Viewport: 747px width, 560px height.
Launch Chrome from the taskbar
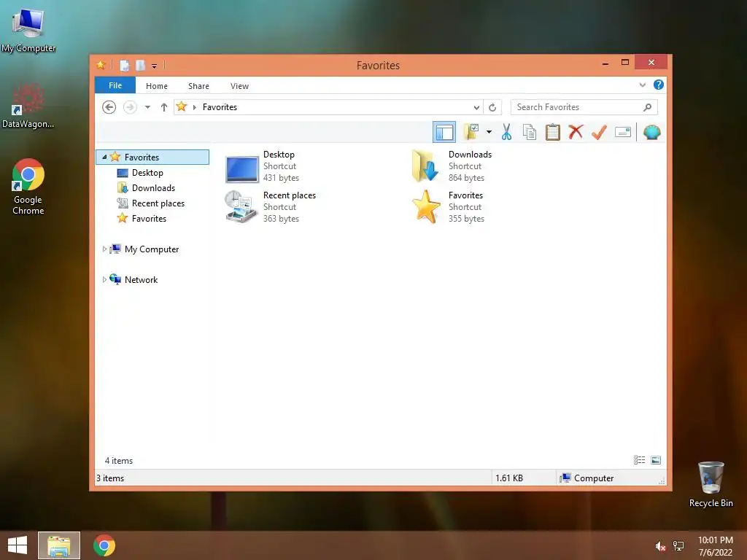(104, 545)
